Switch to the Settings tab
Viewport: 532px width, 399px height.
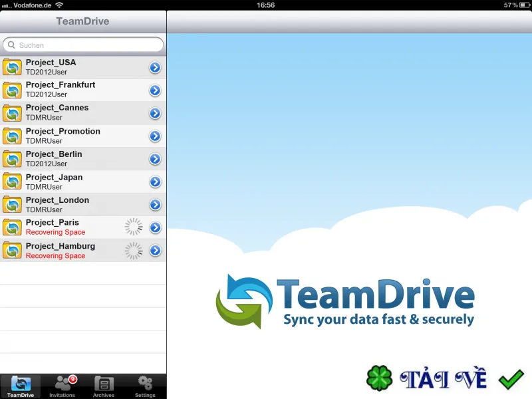145,386
